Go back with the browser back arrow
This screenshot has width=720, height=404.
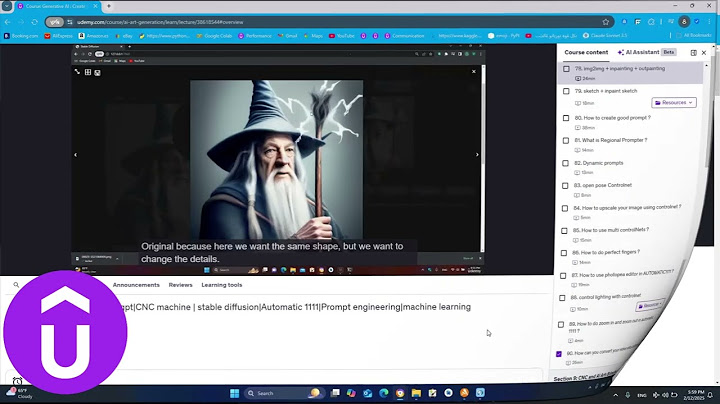click(x=8, y=22)
